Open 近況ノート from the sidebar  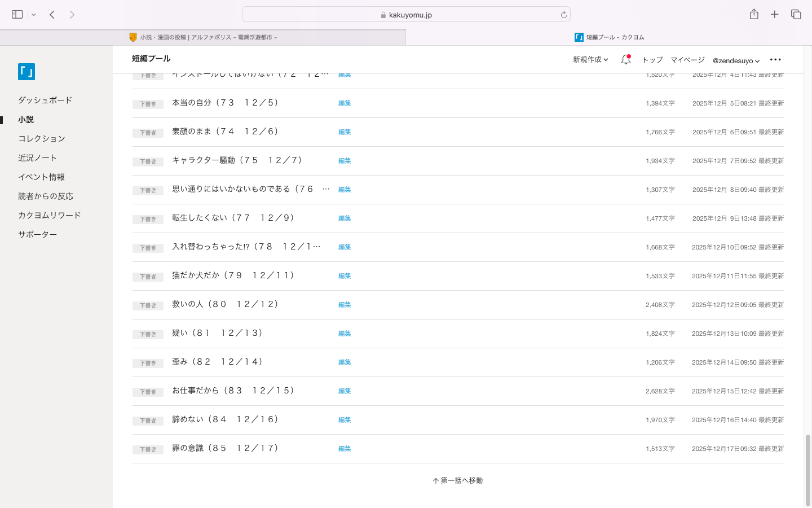[x=37, y=158]
